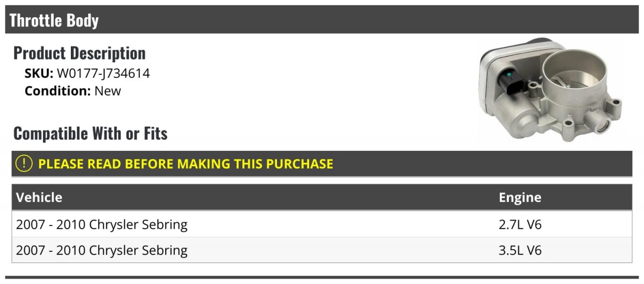This screenshot has height=284, width=644.
Task: Click the Vehicle column header
Action: point(39,197)
